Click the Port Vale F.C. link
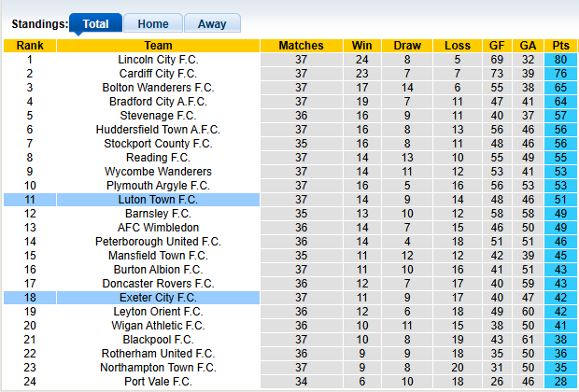 (158, 382)
